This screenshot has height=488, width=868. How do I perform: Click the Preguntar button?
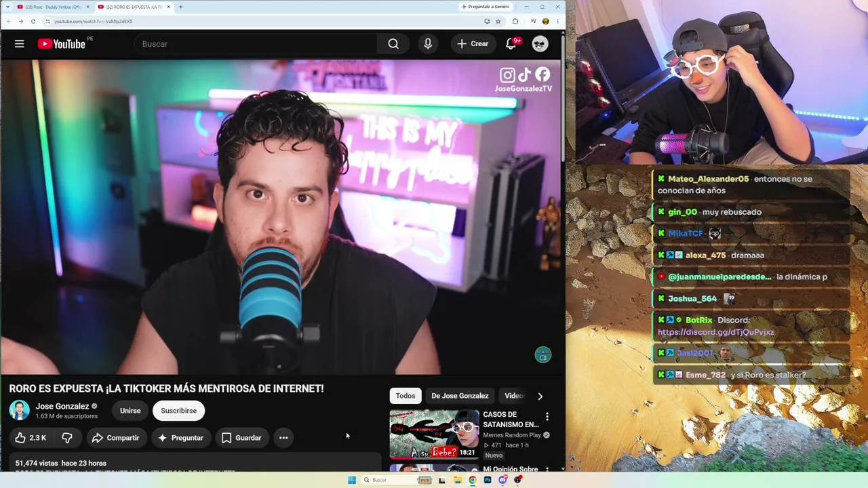[x=180, y=438]
